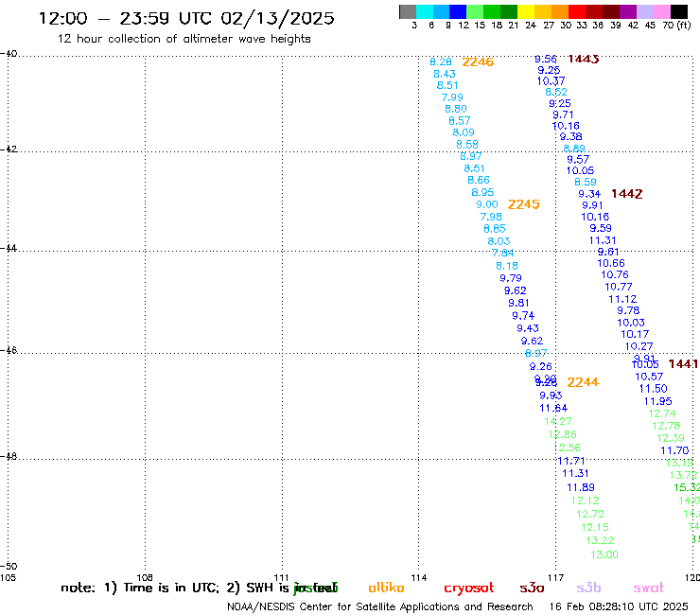Viewport: 700px width, 615px height.
Task: Click the wave height value 11.12
Action: [622, 299]
